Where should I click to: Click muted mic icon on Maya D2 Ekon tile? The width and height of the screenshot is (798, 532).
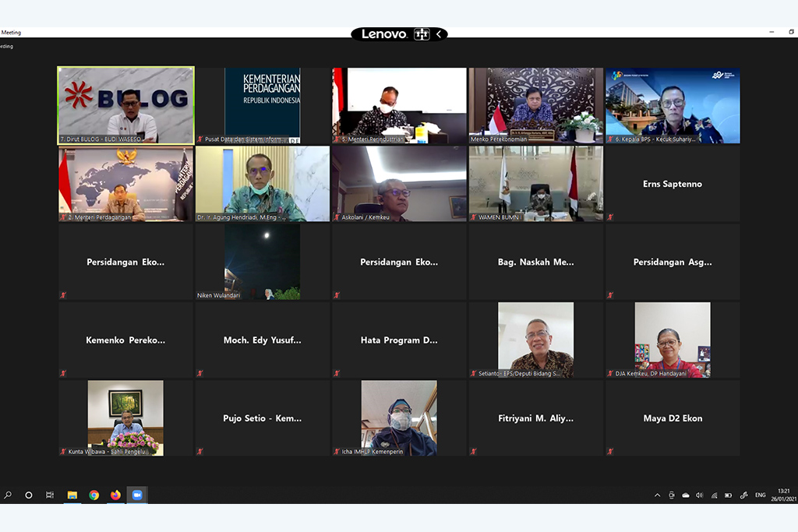(x=609, y=451)
